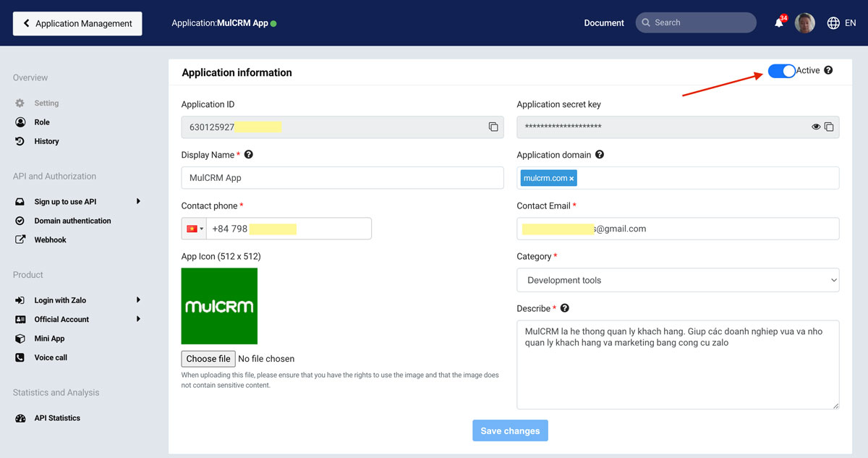868x458 pixels.
Task: Click the Display Name help icon
Action: (249, 155)
